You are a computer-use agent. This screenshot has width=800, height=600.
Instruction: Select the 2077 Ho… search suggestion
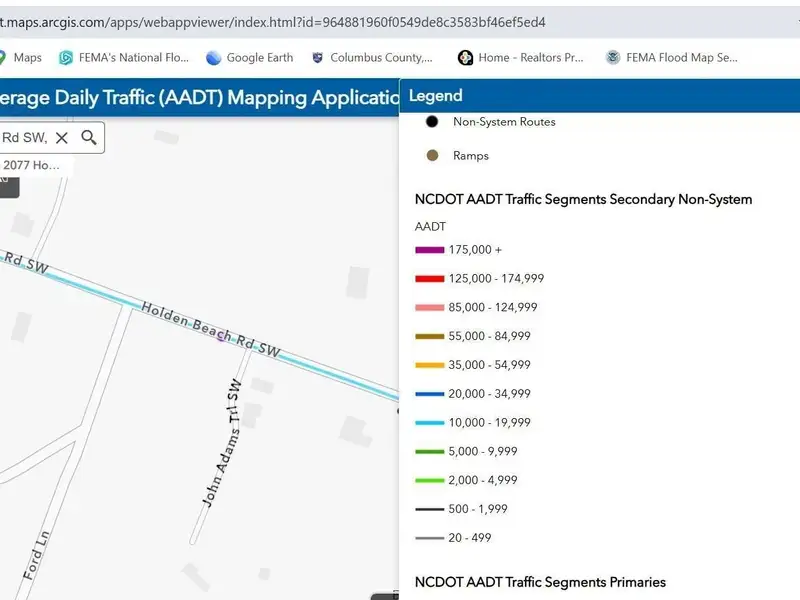[x=32, y=165]
